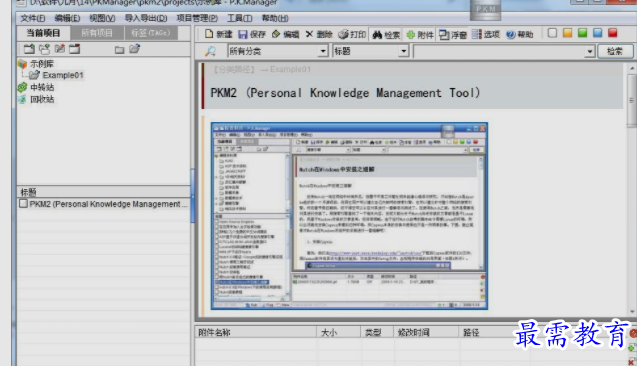637x366 pixels.
Task: Switch to the 标签(TAGs) tab
Action: [x=151, y=33]
